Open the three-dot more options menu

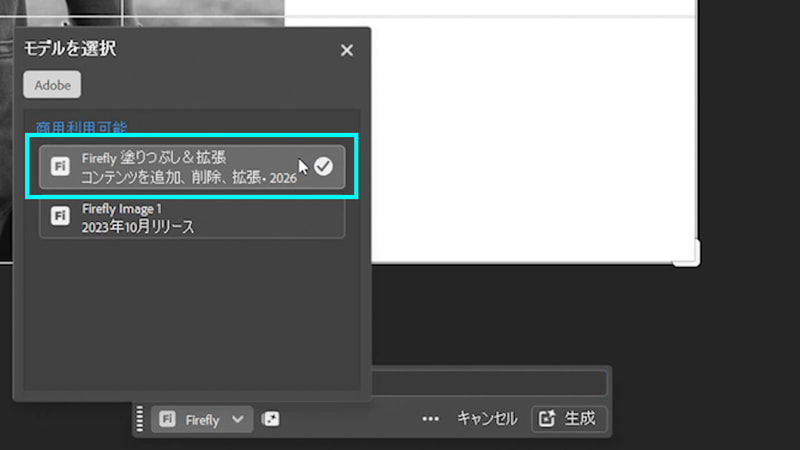pyautogui.click(x=430, y=419)
